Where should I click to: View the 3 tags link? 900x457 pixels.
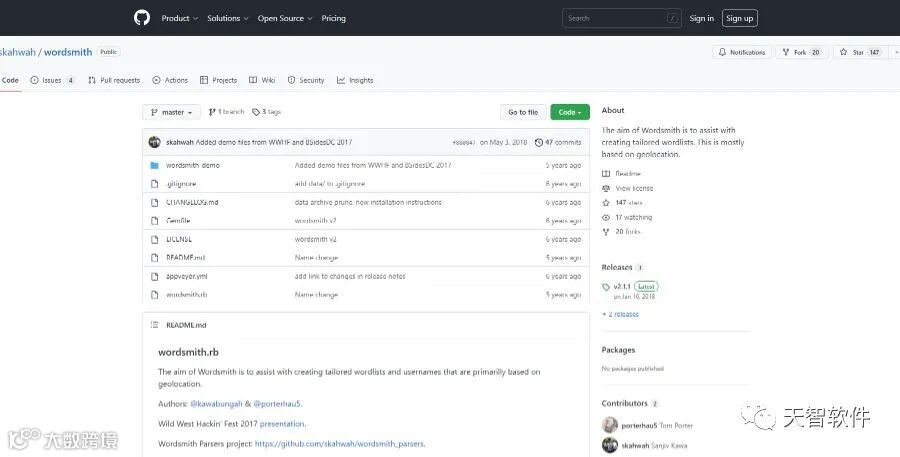click(266, 112)
